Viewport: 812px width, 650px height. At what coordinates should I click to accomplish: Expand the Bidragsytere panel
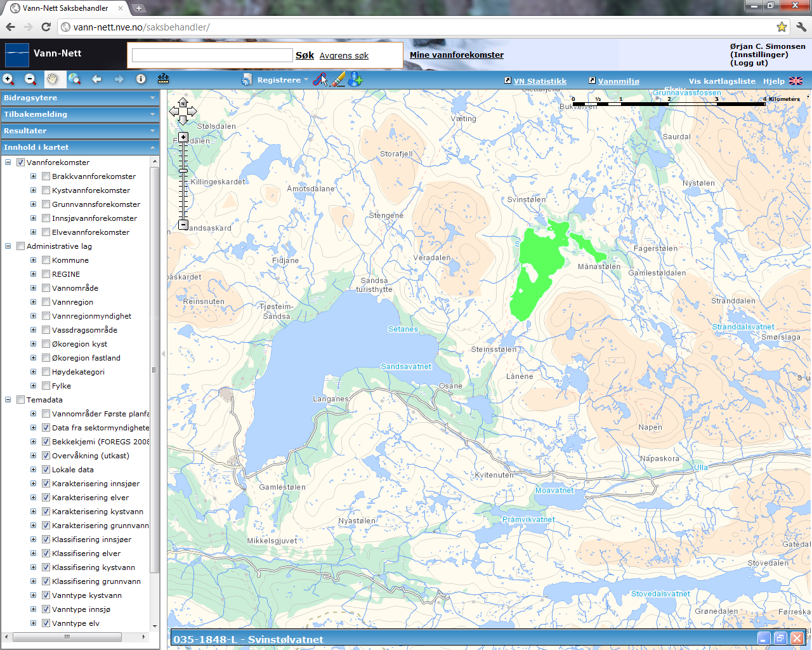79,98
